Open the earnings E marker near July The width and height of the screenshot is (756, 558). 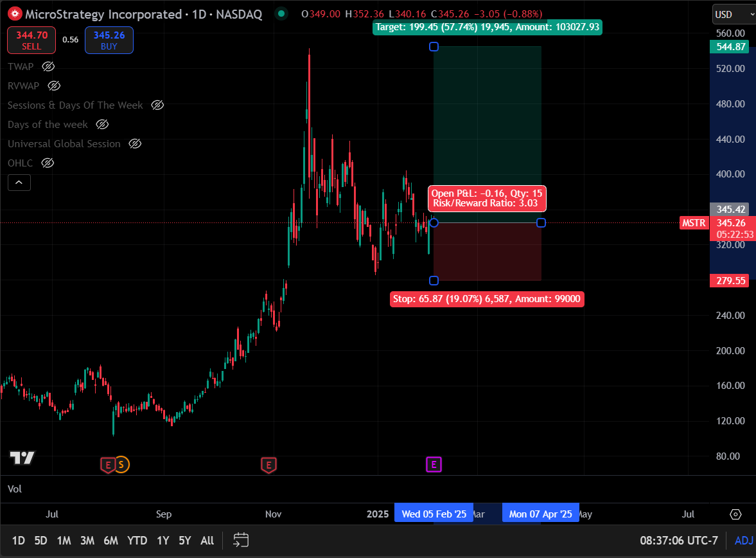(x=107, y=465)
